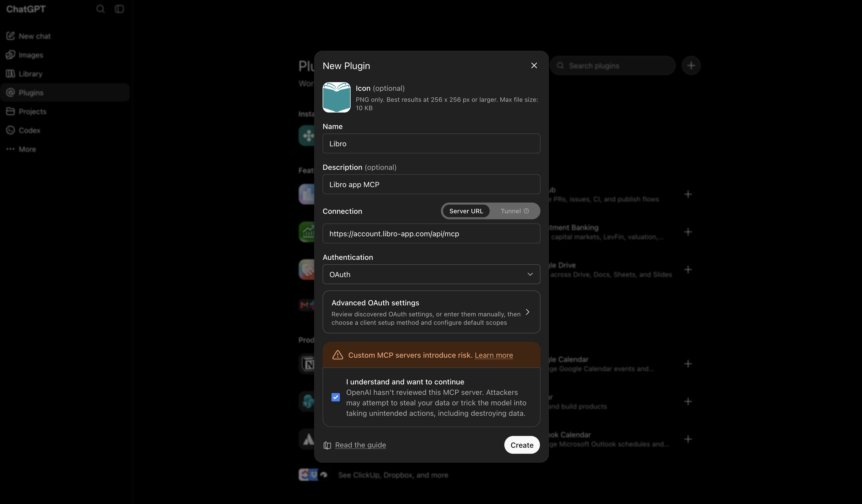Screen dimensions: 862x504
Task: Click the Projects folder icon
Action: pos(10,111)
